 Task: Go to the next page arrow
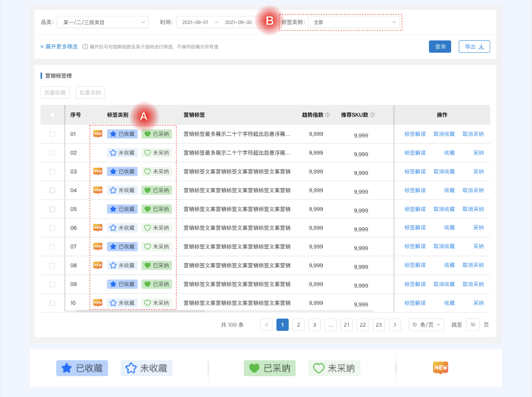pos(395,325)
